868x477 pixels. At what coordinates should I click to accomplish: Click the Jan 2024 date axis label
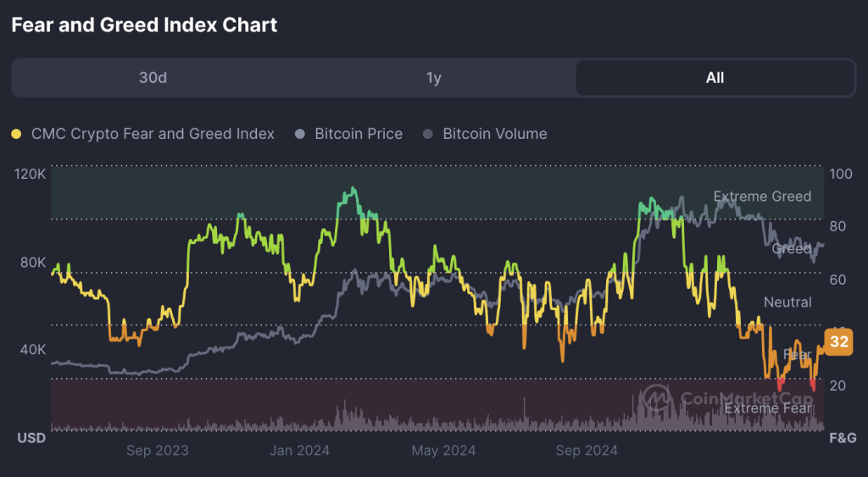point(299,451)
